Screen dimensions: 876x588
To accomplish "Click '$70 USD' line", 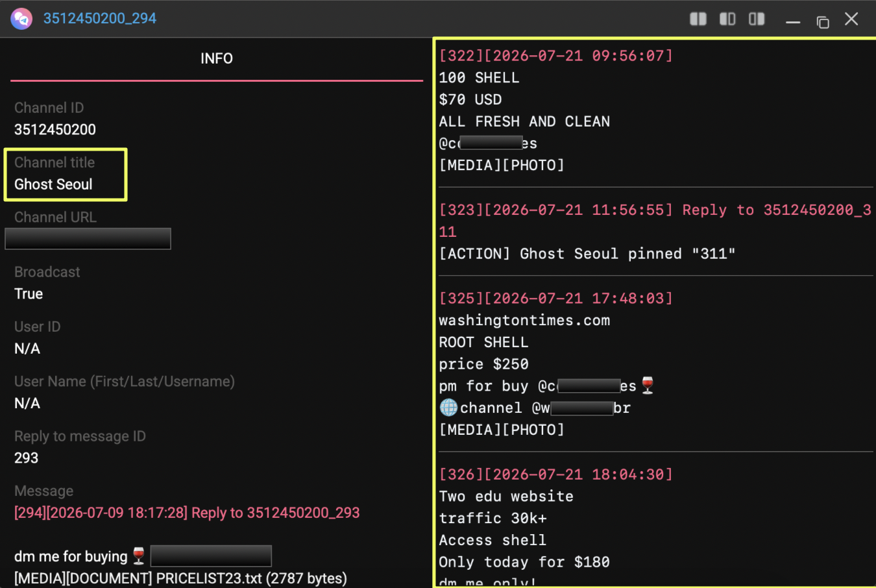I will (x=470, y=100).
